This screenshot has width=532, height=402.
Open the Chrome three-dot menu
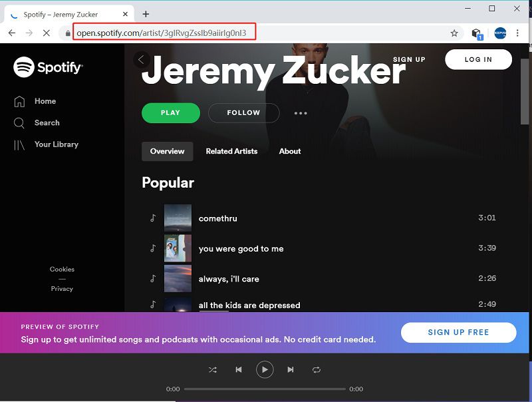click(517, 33)
